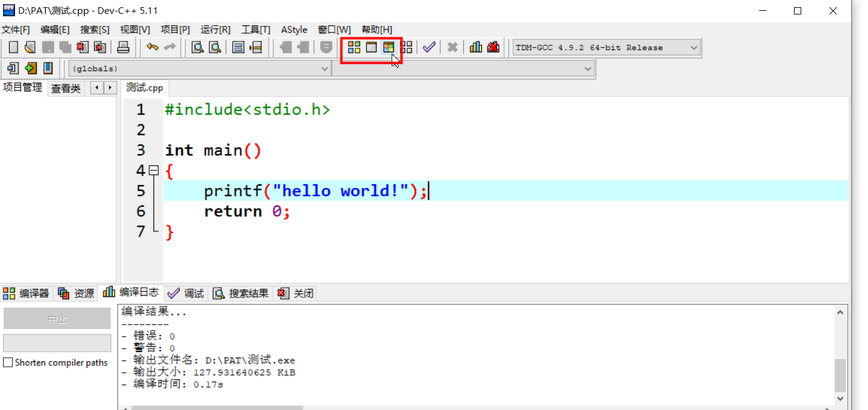
Task: Click the grayed-out forward navigation arrow icon
Action: click(x=303, y=47)
